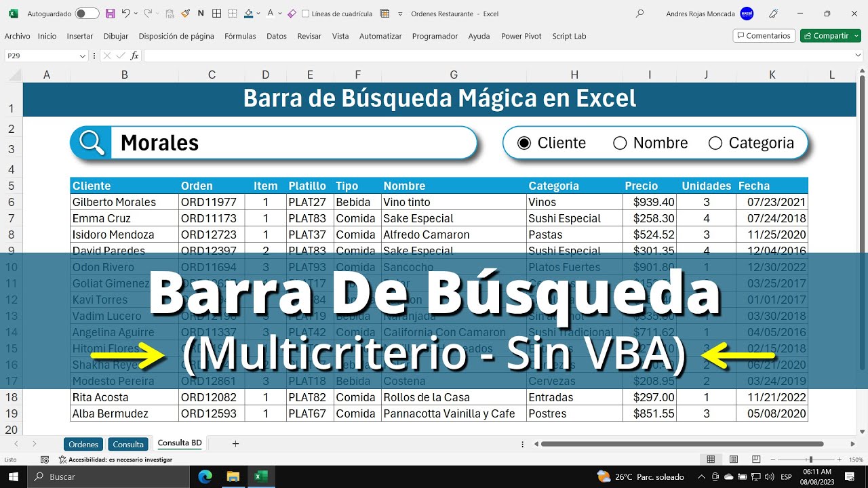Viewport: 868px width, 488px height.
Task: Click the user account Andres Rojas Moncada
Action: point(701,14)
